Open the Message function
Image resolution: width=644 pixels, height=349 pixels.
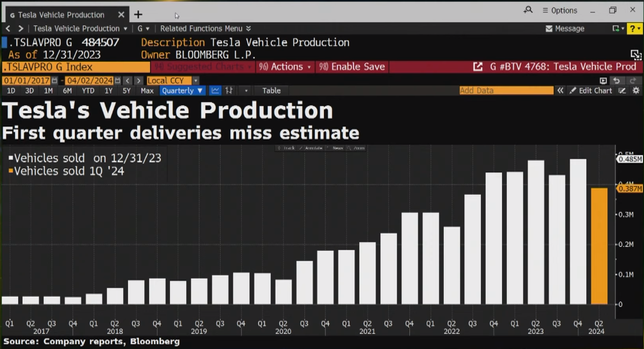tap(565, 29)
